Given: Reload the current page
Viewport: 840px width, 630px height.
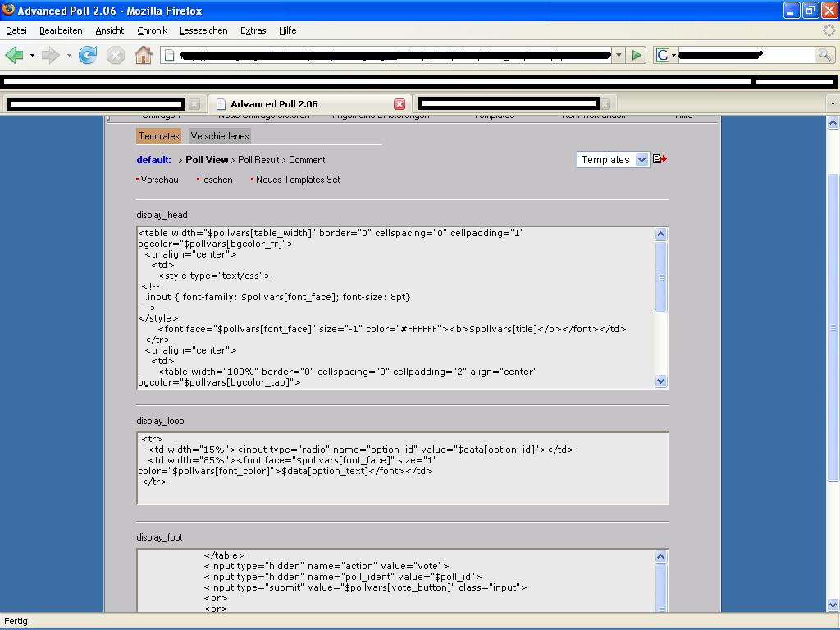Looking at the screenshot, I should click(88, 55).
